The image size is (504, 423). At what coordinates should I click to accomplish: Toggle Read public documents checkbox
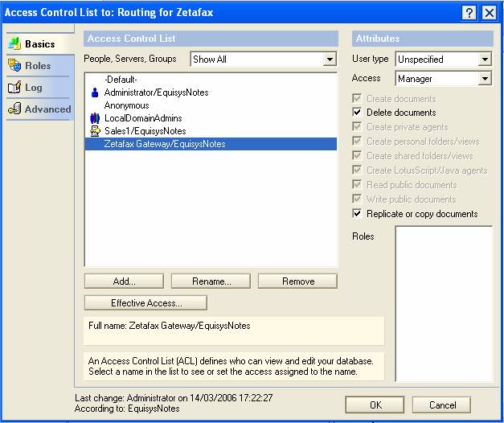[357, 184]
